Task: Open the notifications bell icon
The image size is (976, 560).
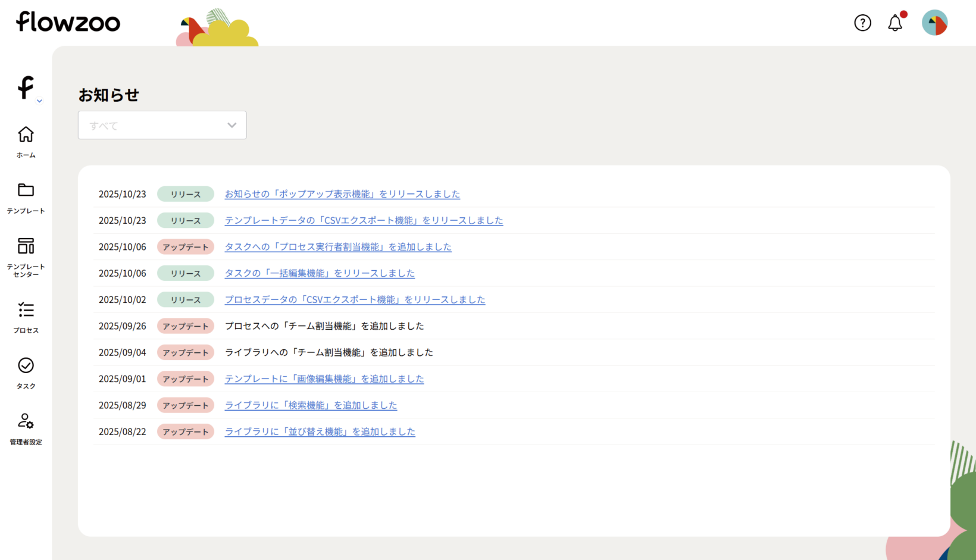Action: (895, 23)
